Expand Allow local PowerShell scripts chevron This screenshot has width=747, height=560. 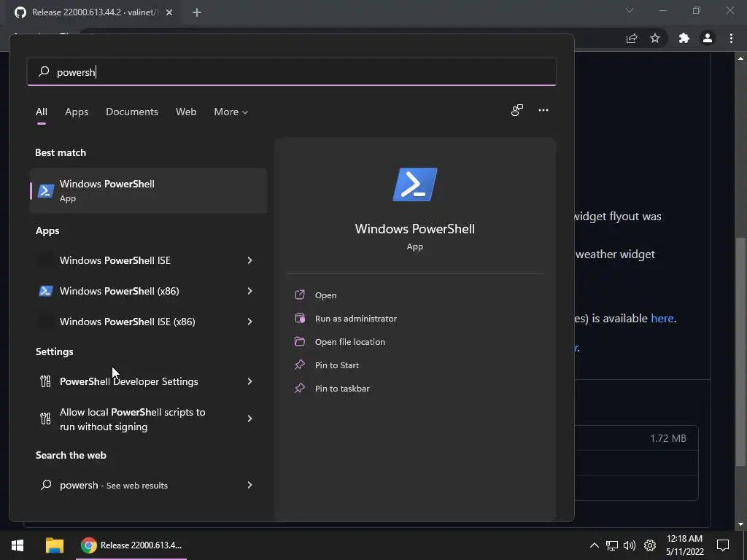(249, 419)
